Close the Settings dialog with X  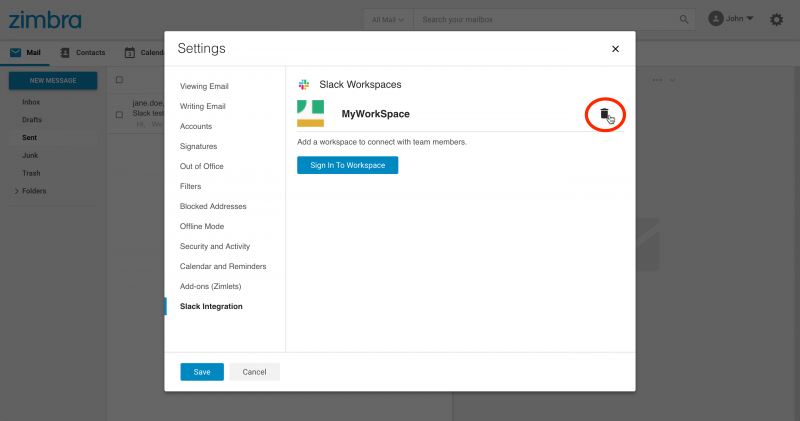615,49
